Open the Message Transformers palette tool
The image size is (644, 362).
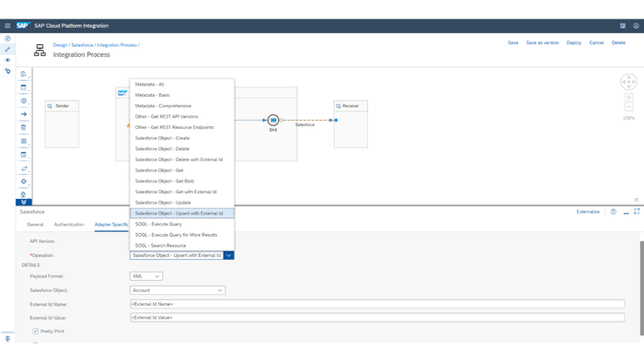click(x=24, y=141)
